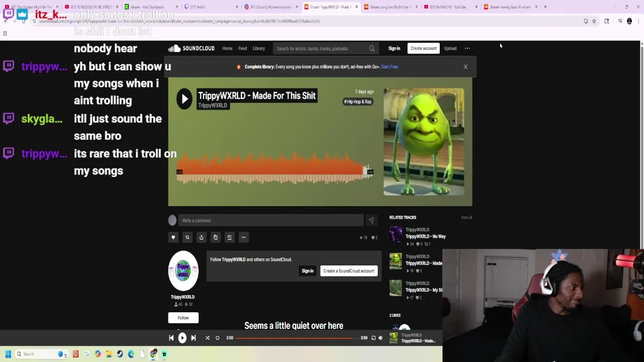Open the Start Free link in the banner
This screenshot has height=362, width=644.
tap(389, 66)
